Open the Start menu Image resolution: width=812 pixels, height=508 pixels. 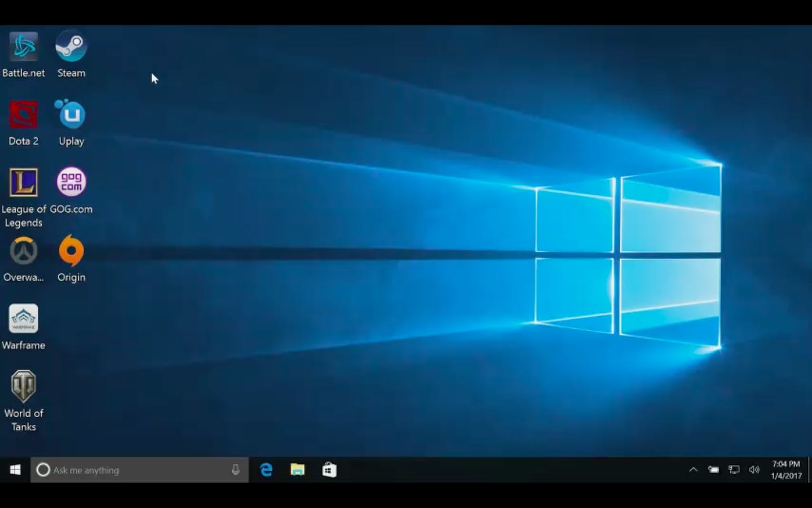pyautogui.click(x=14, y=470)
